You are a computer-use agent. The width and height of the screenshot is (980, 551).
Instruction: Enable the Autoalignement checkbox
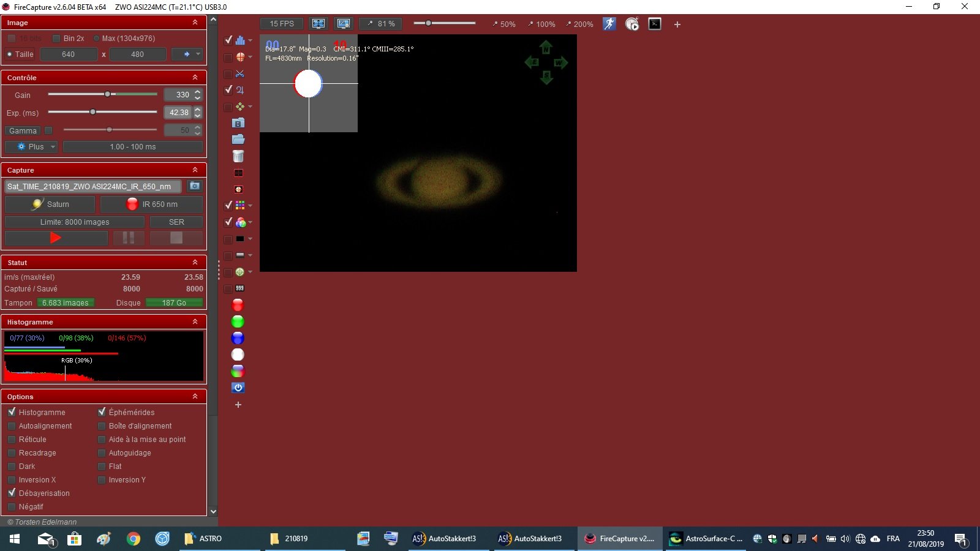pos(12,425)
